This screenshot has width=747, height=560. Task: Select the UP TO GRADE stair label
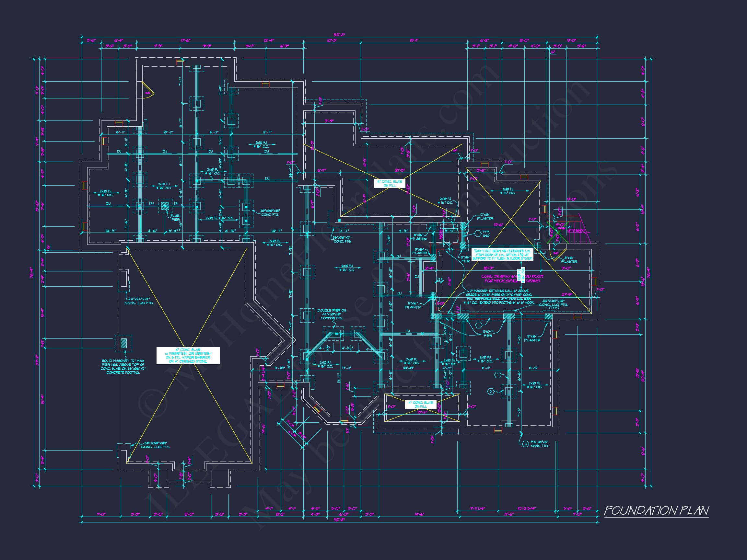point(576,231)
